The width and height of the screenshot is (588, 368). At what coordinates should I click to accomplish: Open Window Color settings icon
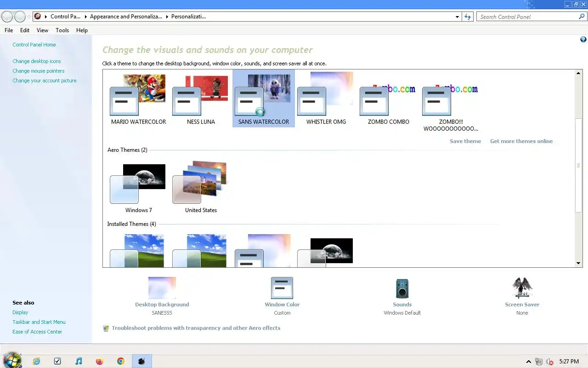tap(282, 288)
